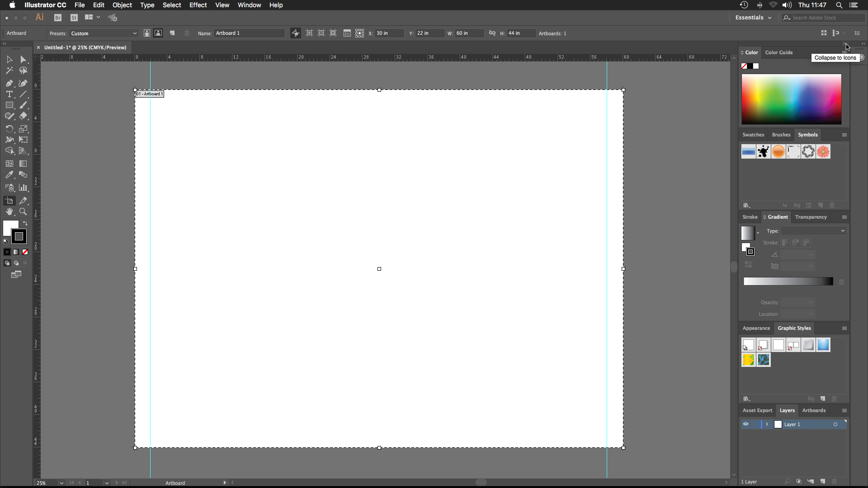This screenshot has height=488, width=868.
Task: Click the Swap Fill and Stroke arrows
Action: click(25, 223)
